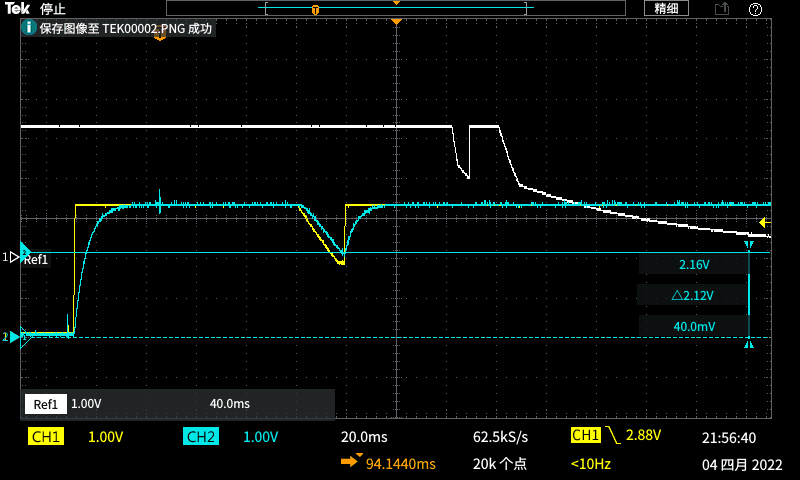
Task: Click the lower cursor handle on the dashed line
Action: pos(748,345)
